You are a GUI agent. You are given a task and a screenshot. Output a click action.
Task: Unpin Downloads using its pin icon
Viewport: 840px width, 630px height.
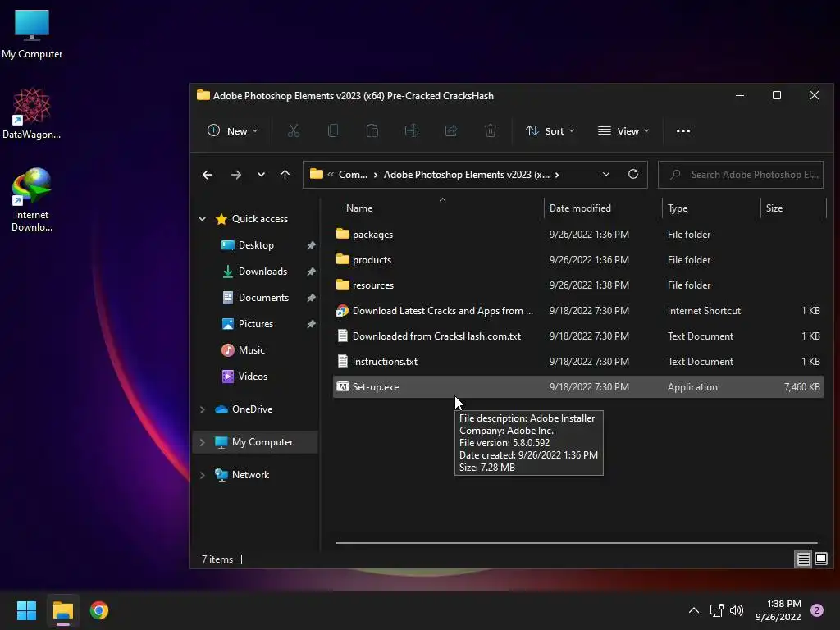tap(311, 272)
